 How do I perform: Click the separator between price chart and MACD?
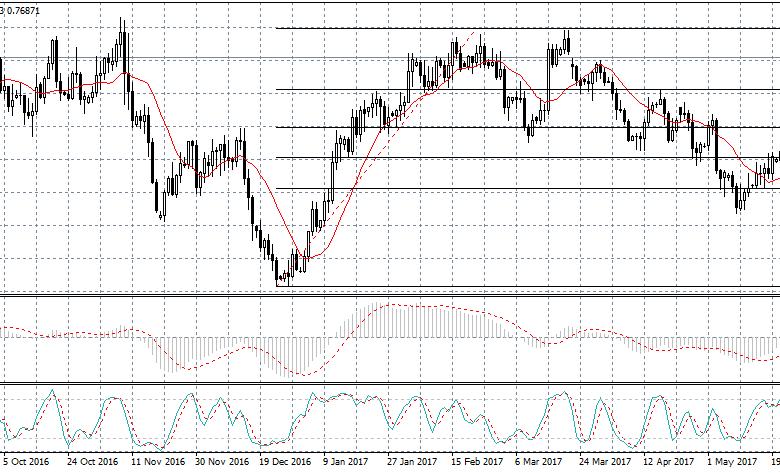point(390,295)
